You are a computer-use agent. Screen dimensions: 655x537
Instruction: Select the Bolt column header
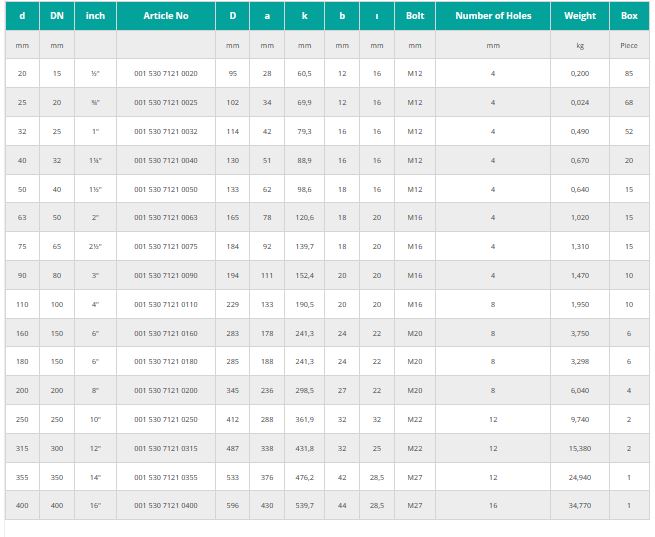414,16
